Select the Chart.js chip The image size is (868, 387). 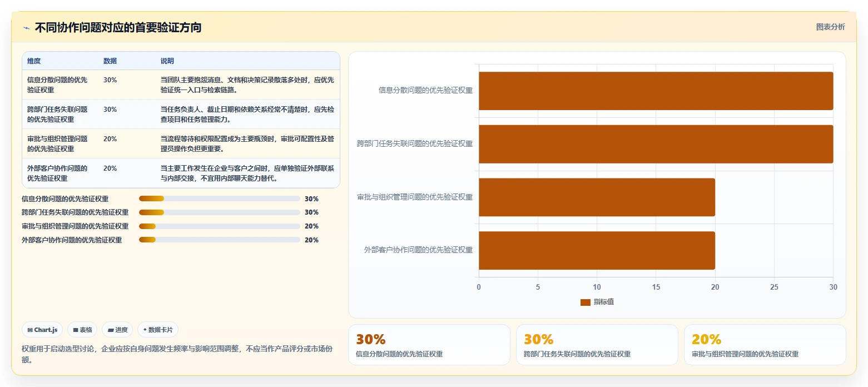[42, 330]
